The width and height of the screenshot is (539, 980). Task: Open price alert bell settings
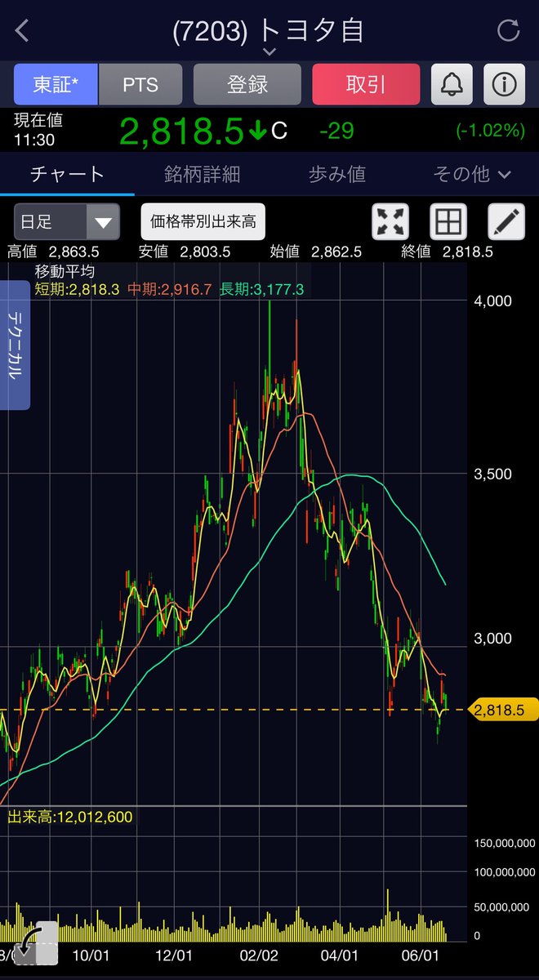pyautogui.click(x=452, y=84)
